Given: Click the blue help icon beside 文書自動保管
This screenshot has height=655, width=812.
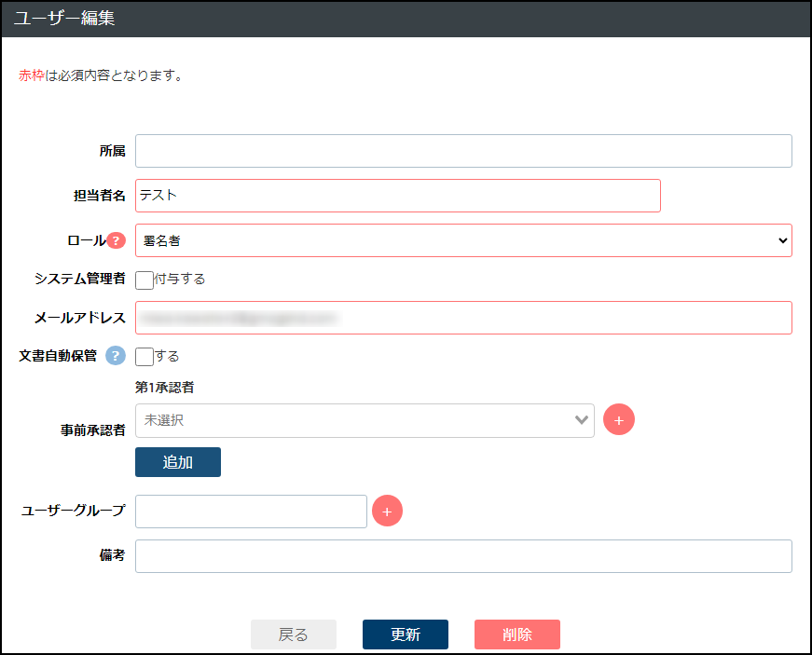Looking at the screenshot, I should tap(115, 355).
